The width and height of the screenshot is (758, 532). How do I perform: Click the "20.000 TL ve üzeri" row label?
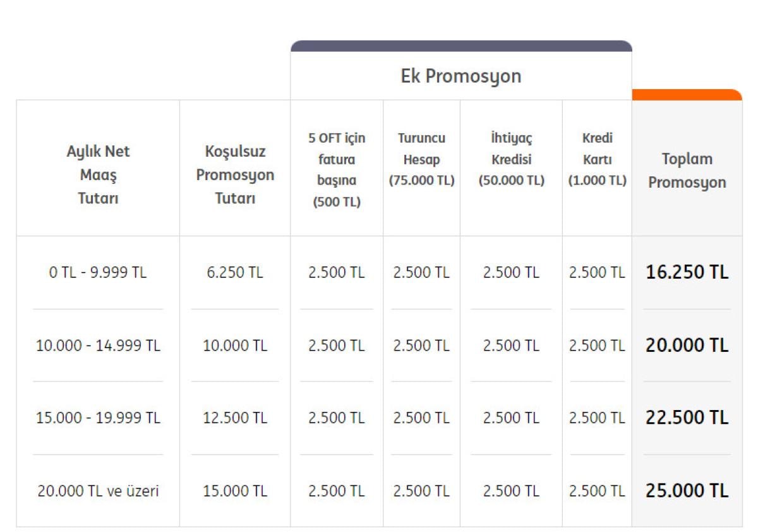tap(98, 491)
